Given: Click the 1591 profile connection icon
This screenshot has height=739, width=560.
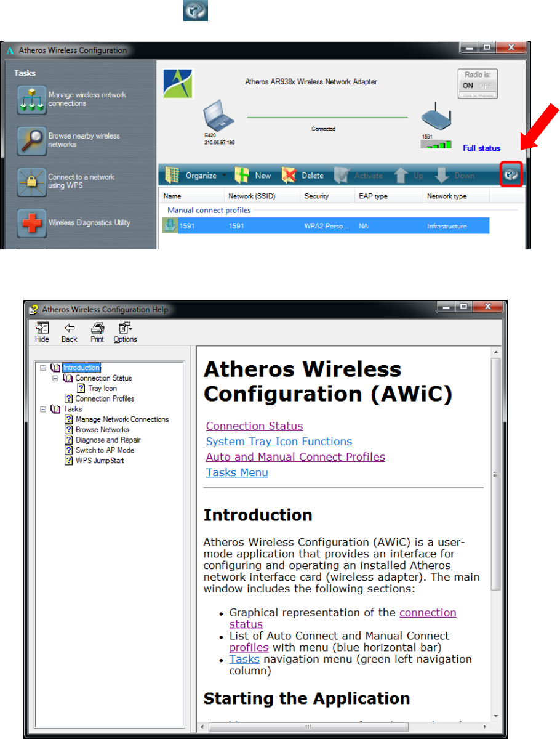Looking at the screenshot, I should [x=169, y=226].
